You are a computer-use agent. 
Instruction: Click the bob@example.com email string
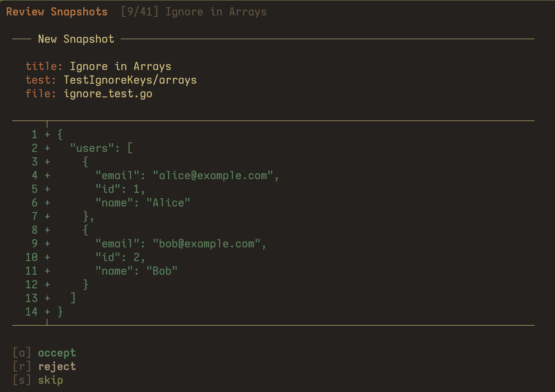pos(206,244)
